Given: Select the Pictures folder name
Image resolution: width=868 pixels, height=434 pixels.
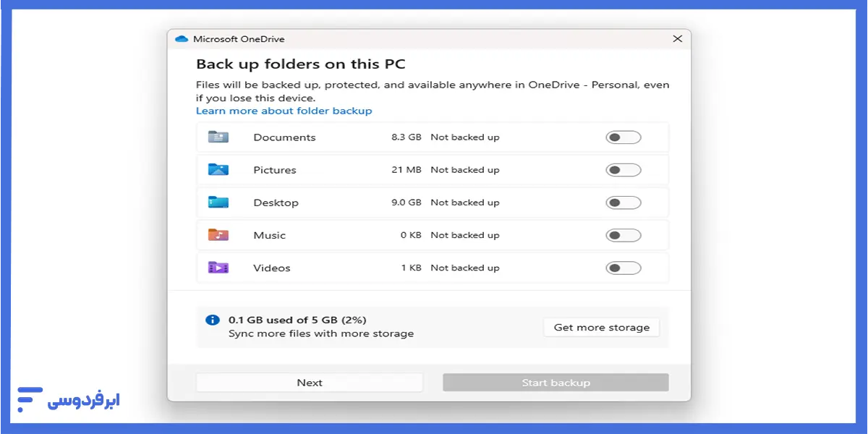Looking at the screenshot, I should 275,170.
